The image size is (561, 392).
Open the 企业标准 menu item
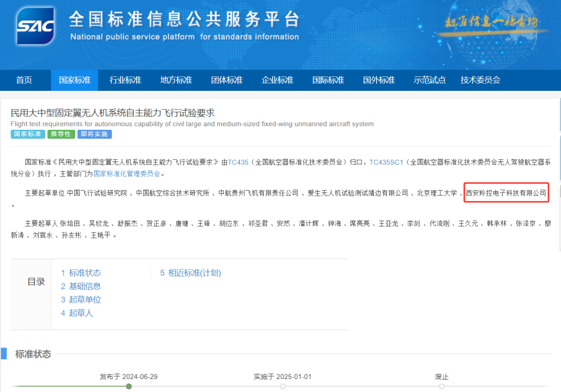click(x=277, y=80)
